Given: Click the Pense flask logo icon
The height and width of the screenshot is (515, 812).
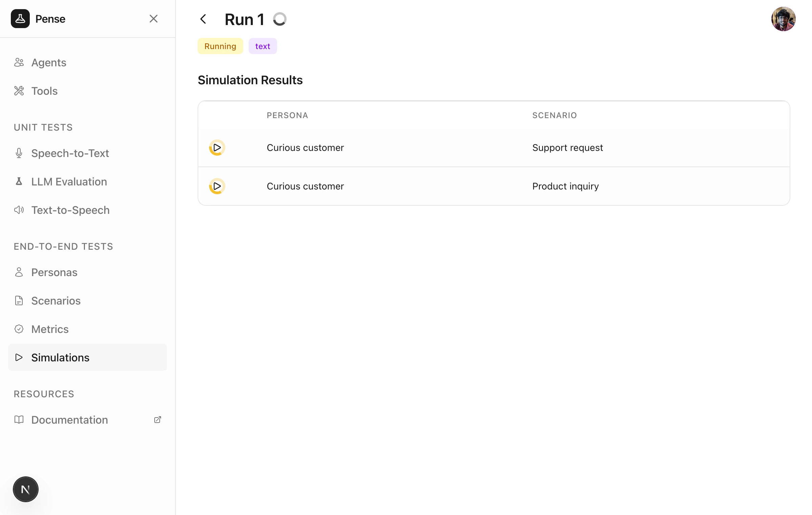Looking at the screenshot, I should pyautogui.click(x=20, y=19).
